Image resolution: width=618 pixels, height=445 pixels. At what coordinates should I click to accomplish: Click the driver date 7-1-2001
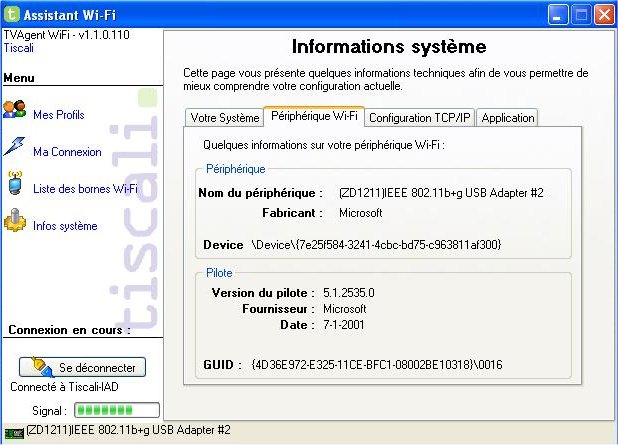click(343, 325)
